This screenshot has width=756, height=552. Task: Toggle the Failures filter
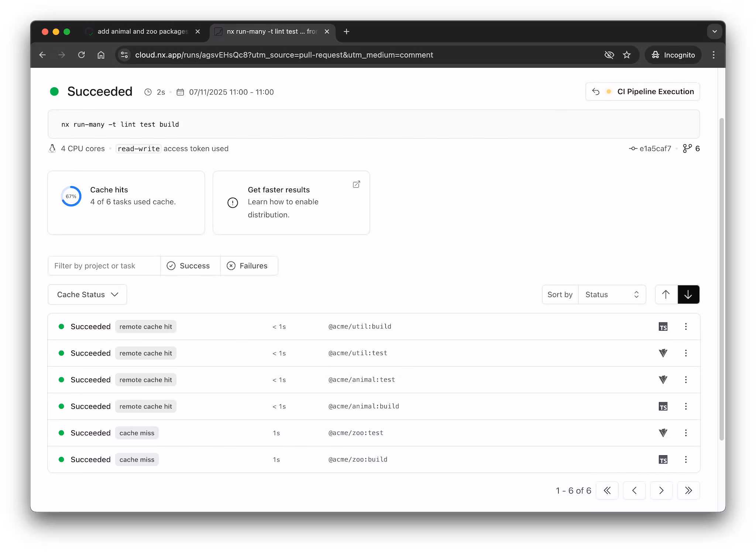249,266
